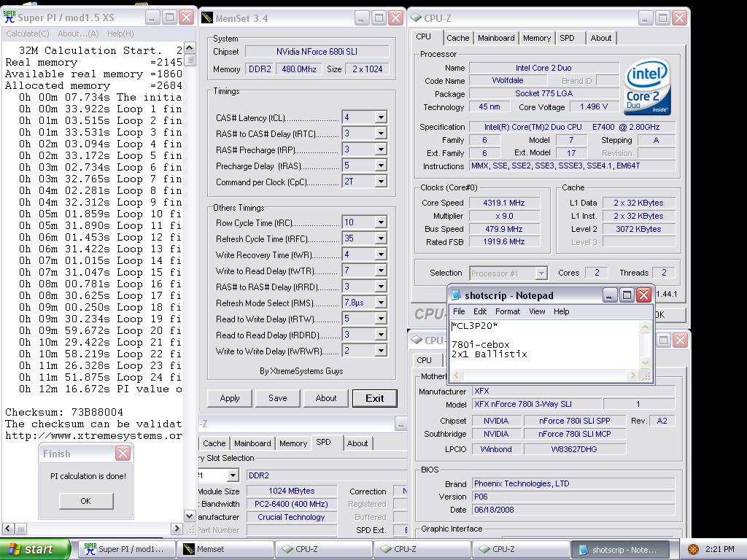Image resolution: width=747 pixels, height=560 pixels.
Task: Switch to Mainboard tab in top CPU-Z
Action: coord(496,38)
